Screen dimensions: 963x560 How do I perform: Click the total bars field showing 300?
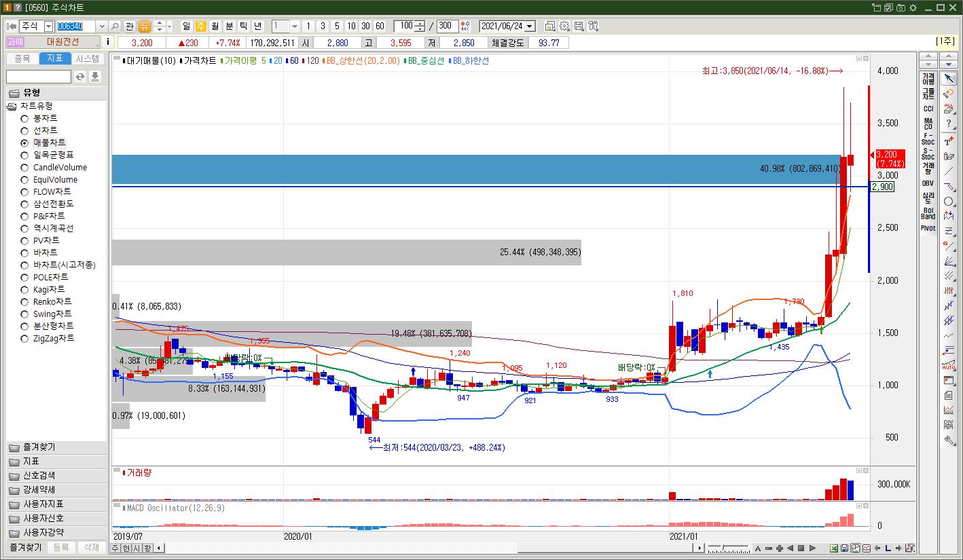[x=448, y=26]
